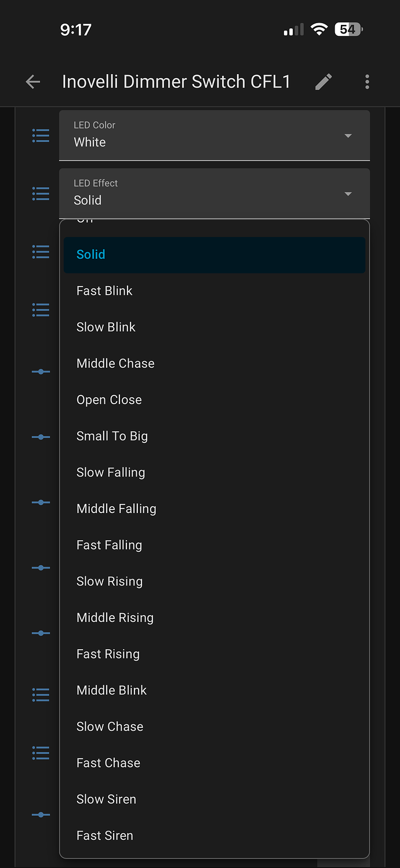
Task: Tap the slider icon next to Open Close
Action: point(41,372)
